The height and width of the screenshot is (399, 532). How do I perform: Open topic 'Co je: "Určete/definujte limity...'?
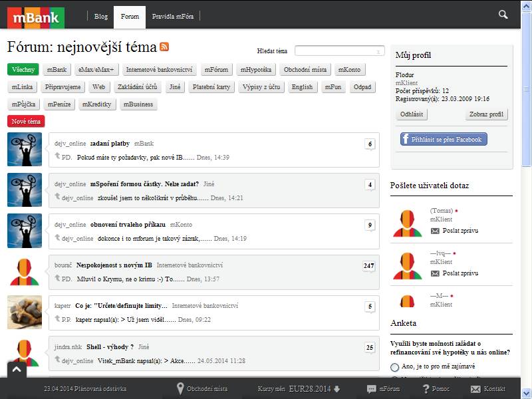pyautogui.click(x=121, y=306)
